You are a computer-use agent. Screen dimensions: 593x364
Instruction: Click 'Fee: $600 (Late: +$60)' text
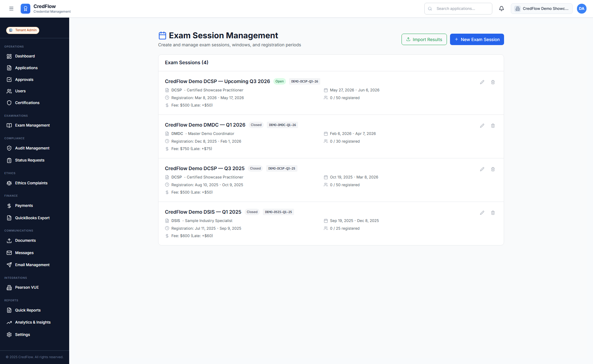192,236
